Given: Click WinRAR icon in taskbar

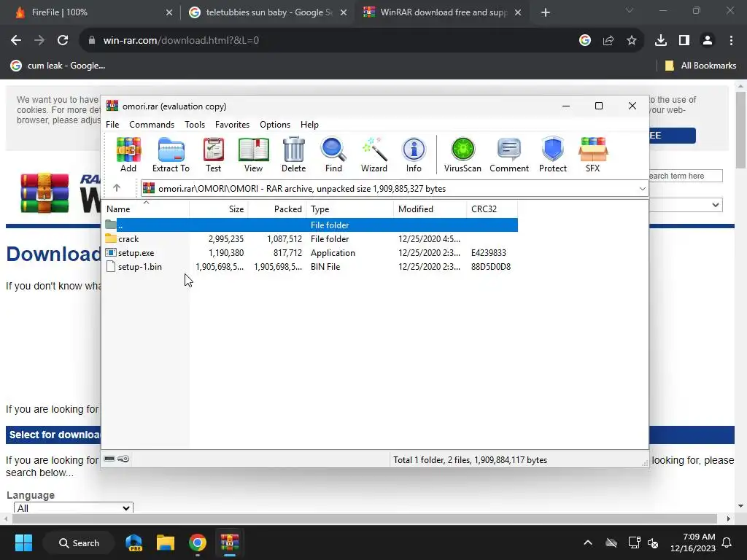Looking at the screenshot, I should pos(229,542).
